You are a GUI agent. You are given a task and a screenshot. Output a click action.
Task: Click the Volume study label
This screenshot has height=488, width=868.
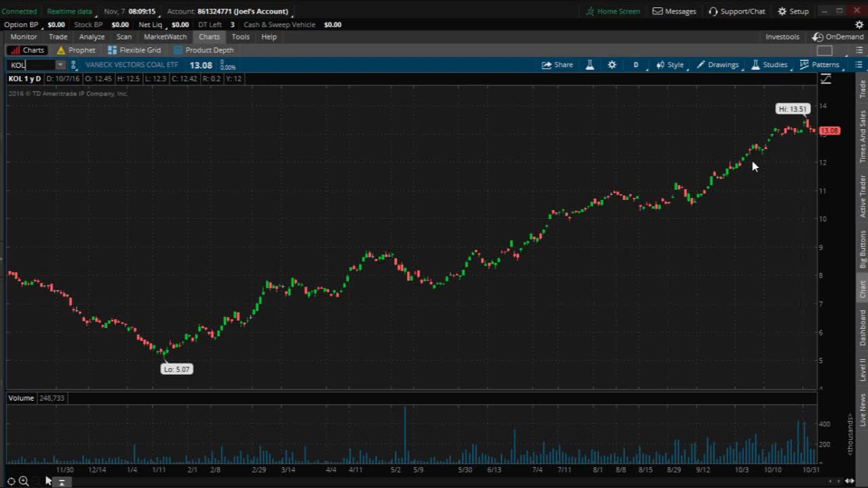(x=21, y=398)
